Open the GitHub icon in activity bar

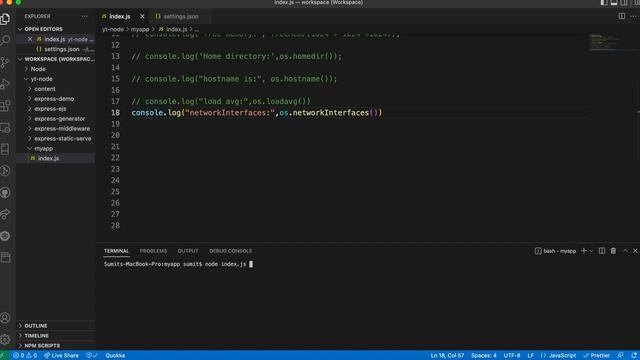coord(6,193)
